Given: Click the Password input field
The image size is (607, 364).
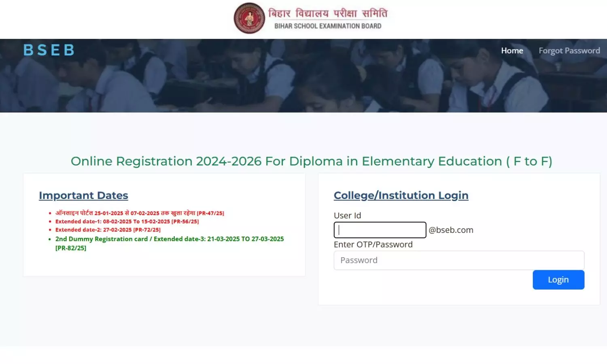Looking at the screenshot, I should point(459,260).
